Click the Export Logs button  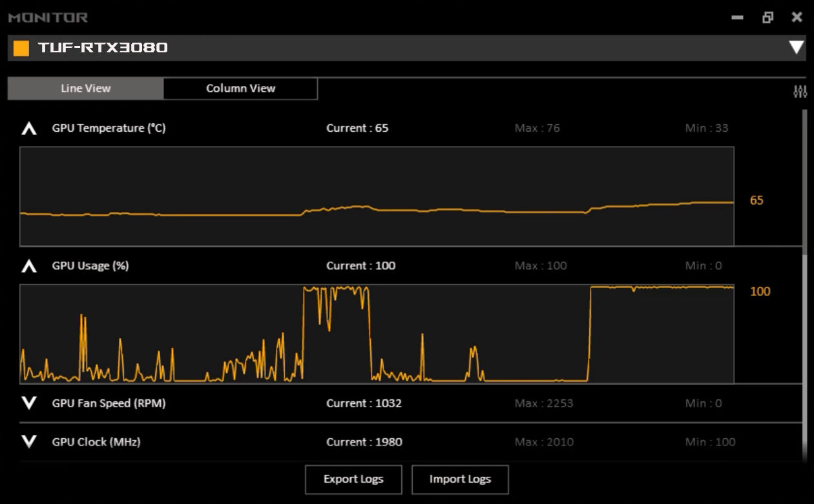point(353,479)
